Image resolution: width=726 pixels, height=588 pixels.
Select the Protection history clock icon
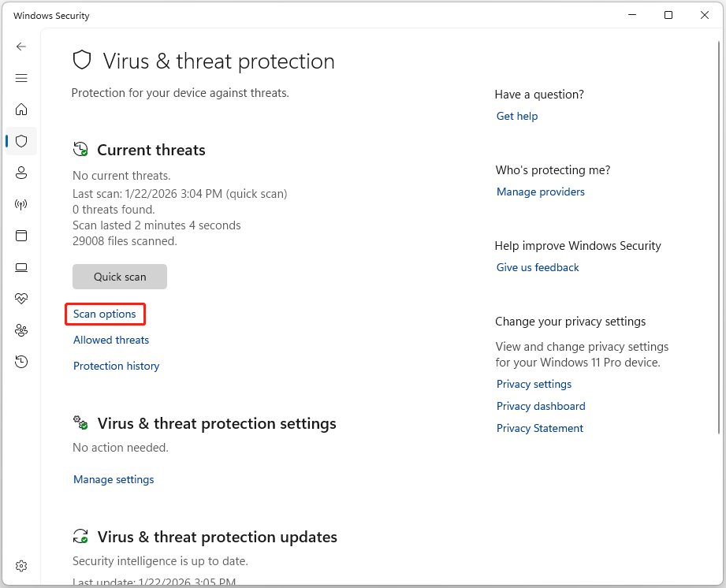pos(21,362)
